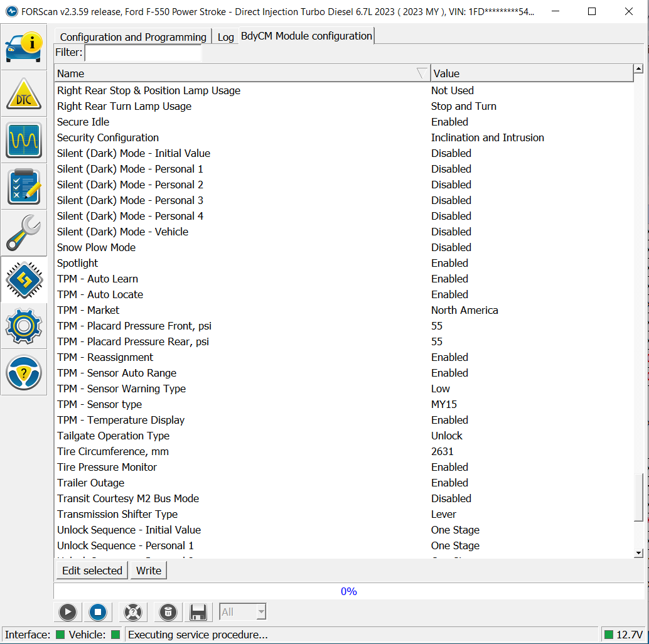Open the vehicle information section

pyautogui.click(x=24, y=46)
